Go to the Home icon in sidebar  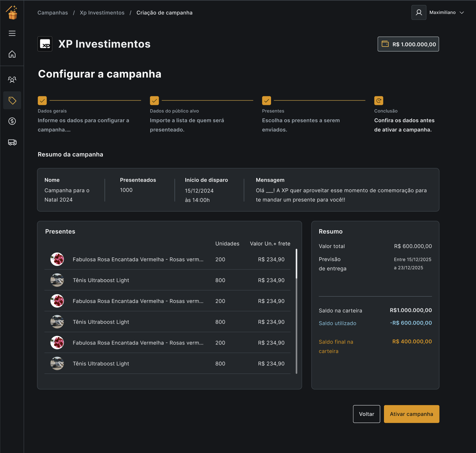12,54
